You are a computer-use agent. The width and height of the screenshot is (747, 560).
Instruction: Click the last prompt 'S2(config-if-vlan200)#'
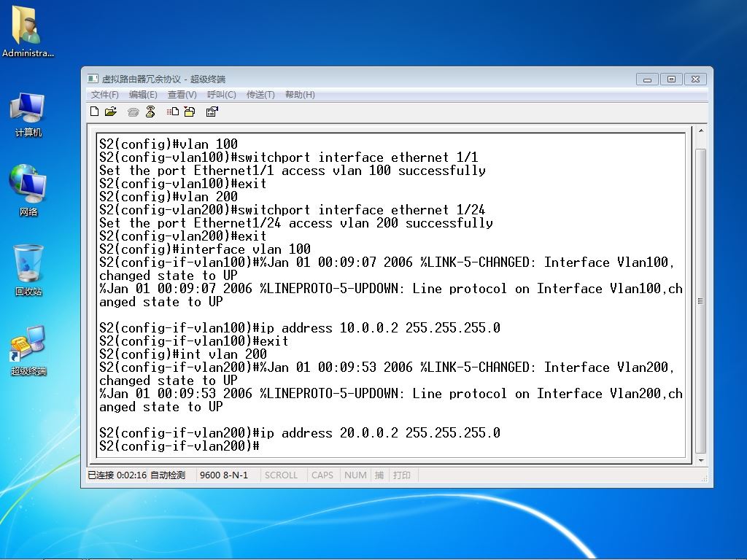[179, 446]
